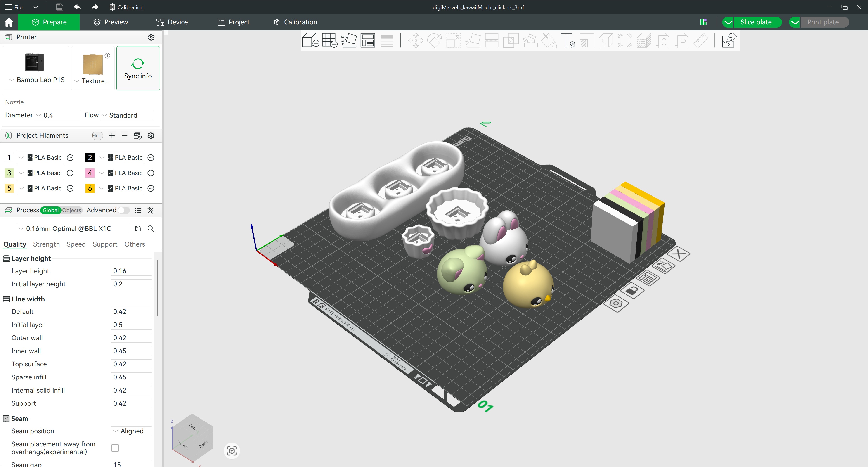Select the Measure ruler tool
This screenshot has height=467, width=868.
701,40
